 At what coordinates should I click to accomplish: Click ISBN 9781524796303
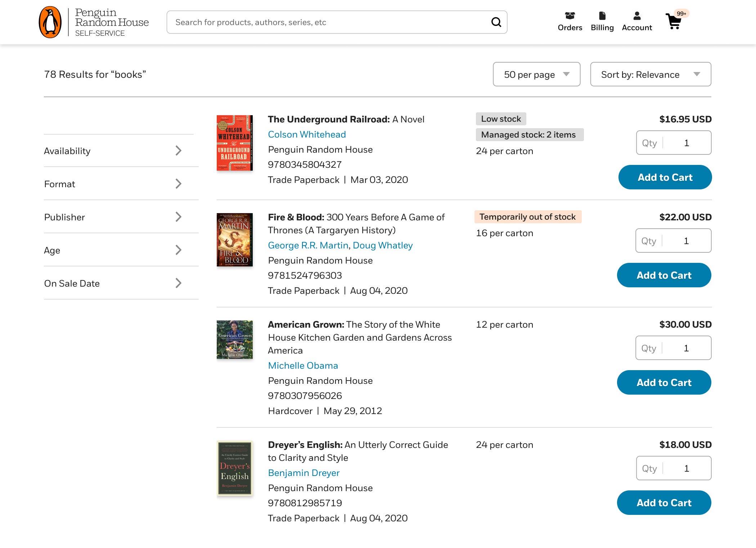pyautogui.click(x=305, y=275)
